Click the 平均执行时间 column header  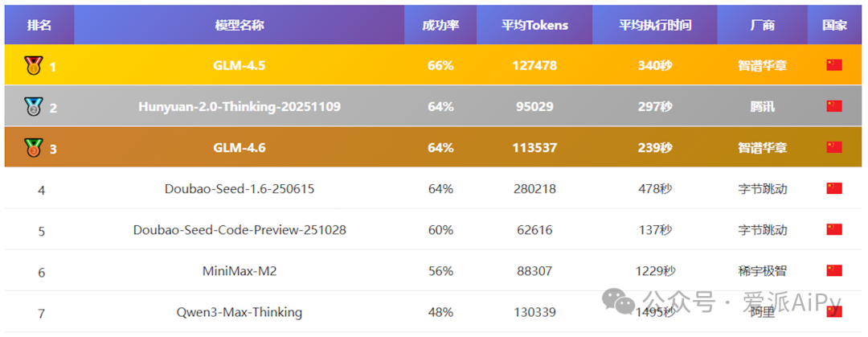[655, 25]
